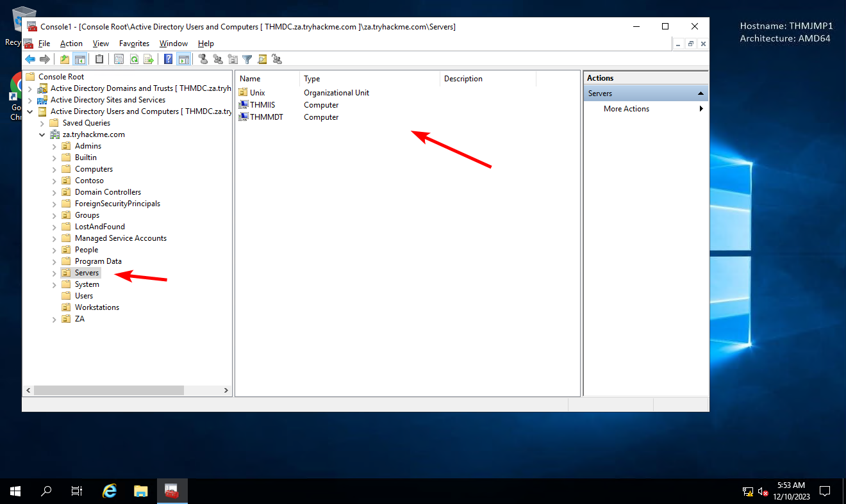
Task: Open Properties toolbar icon
Action: pyautogui.click(x=119, y=60)
